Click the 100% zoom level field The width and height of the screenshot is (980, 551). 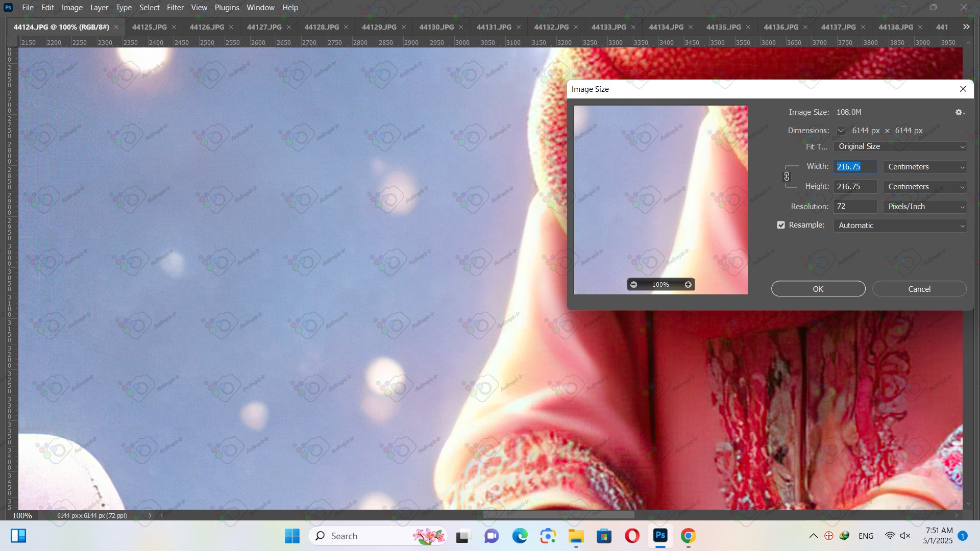(22, 516)
